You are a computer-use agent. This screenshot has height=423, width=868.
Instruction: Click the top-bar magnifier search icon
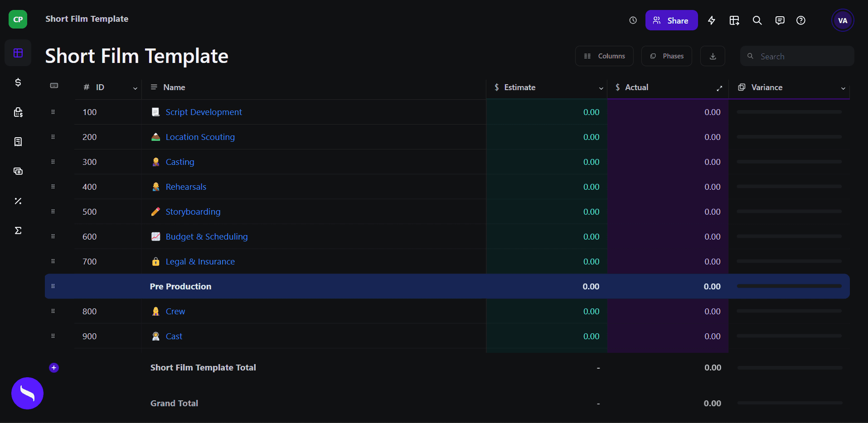point(757,20)
